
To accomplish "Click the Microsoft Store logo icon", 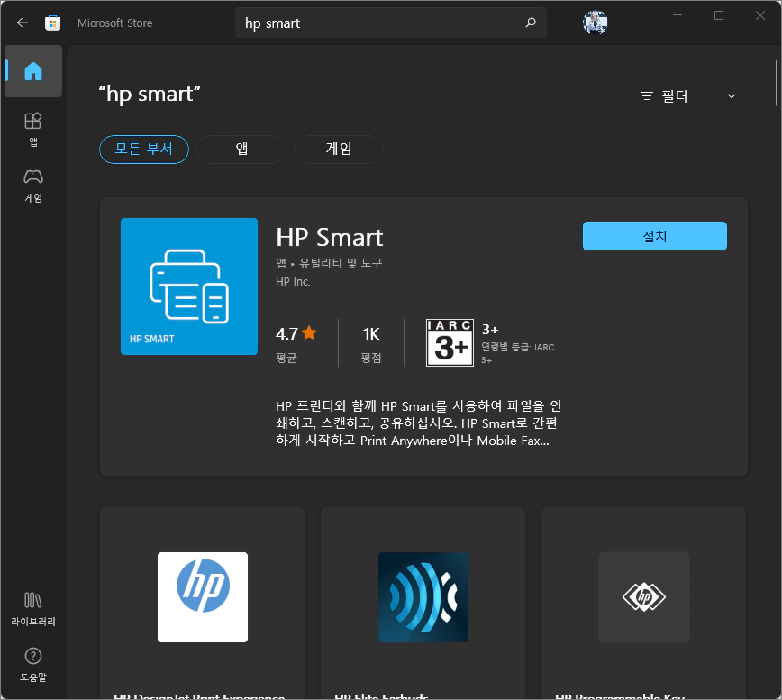I will tap(53, 23).
